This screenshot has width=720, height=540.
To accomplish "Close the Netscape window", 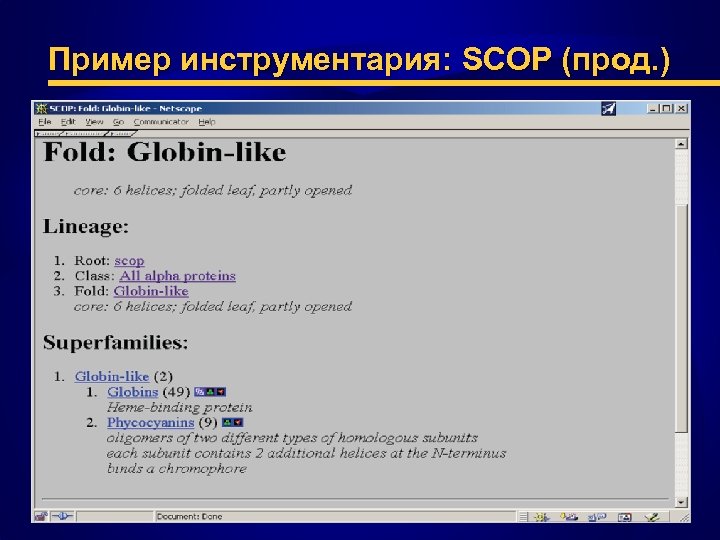I will [x=681, y=109].
